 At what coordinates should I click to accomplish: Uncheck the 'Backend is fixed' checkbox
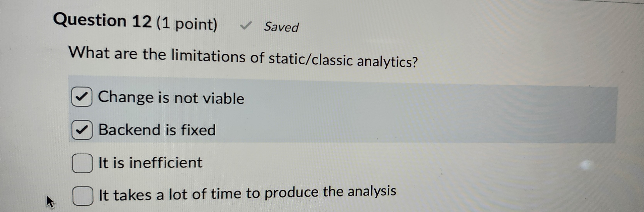pos(83,129)
